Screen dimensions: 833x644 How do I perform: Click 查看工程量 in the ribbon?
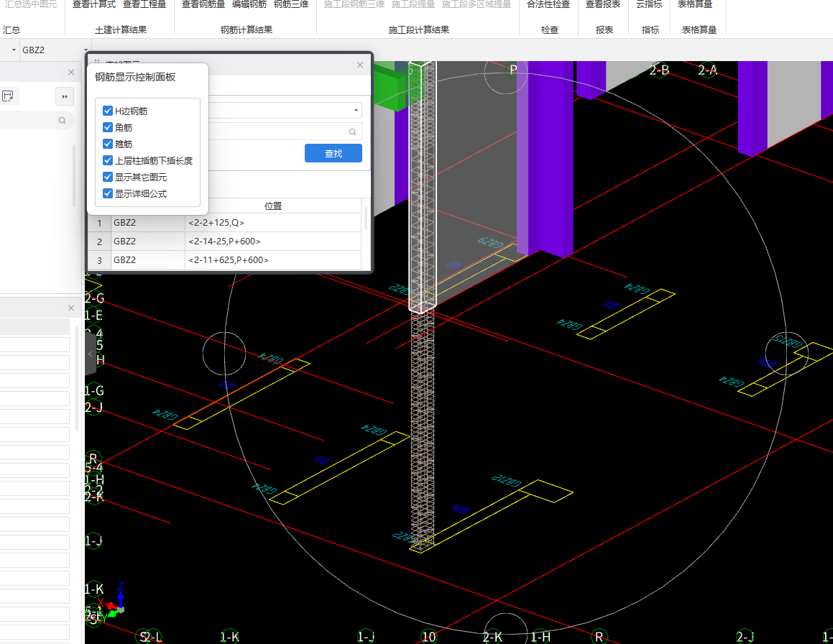point(144,4)
